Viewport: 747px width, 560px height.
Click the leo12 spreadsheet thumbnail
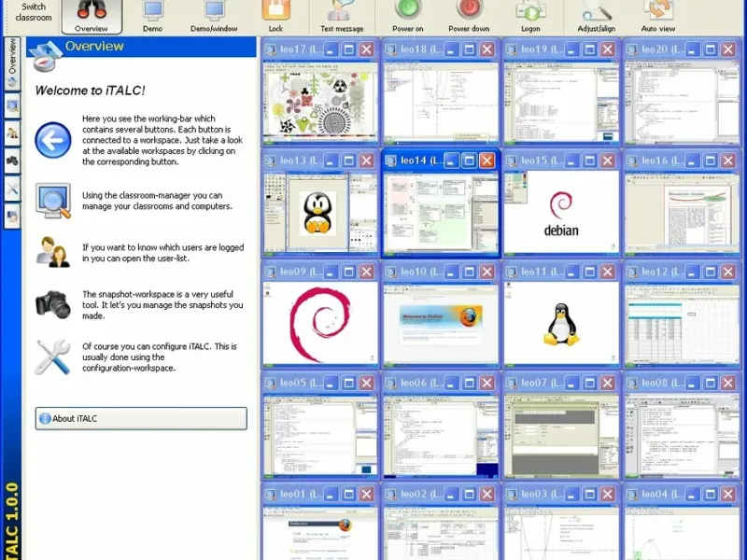[x=683, y=324]
